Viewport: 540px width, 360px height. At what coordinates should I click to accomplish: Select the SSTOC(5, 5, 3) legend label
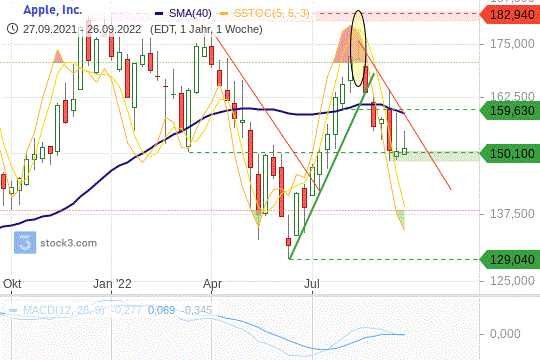[272, 13]
